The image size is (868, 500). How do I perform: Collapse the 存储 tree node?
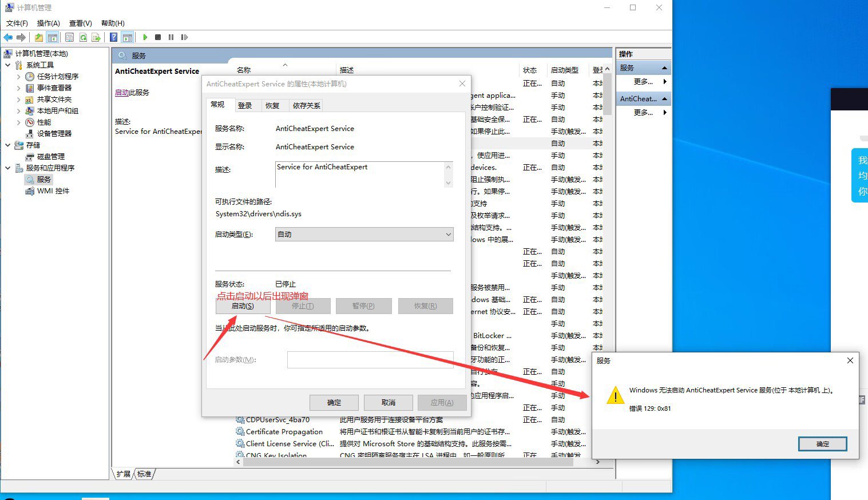coord(8,145)
